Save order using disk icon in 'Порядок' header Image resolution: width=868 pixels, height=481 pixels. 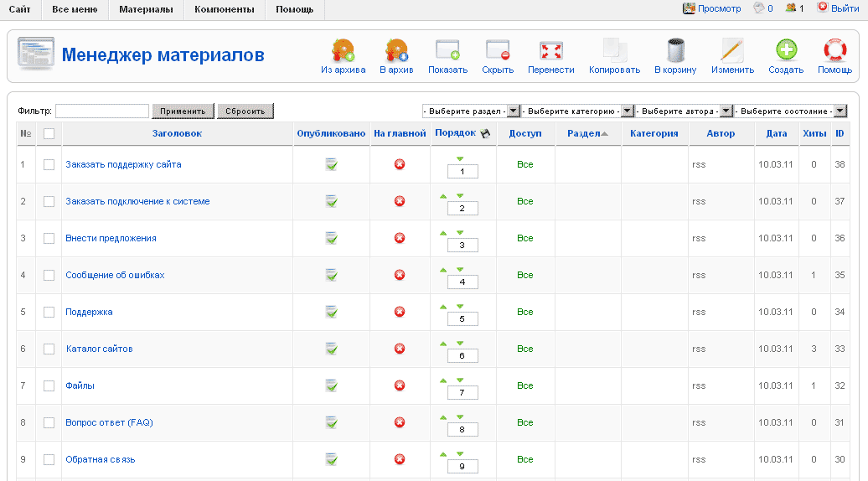[484, 133]
